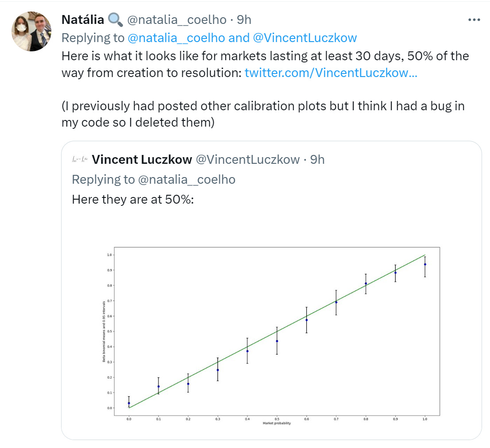The height and width of the screenshot is (448, 490).
Task: Click Natália's profile avatar photo
Action: tap(31, 31)
